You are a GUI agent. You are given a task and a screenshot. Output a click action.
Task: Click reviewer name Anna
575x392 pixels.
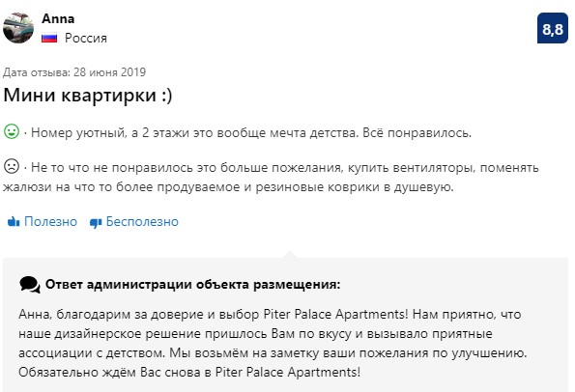[58, 18]
